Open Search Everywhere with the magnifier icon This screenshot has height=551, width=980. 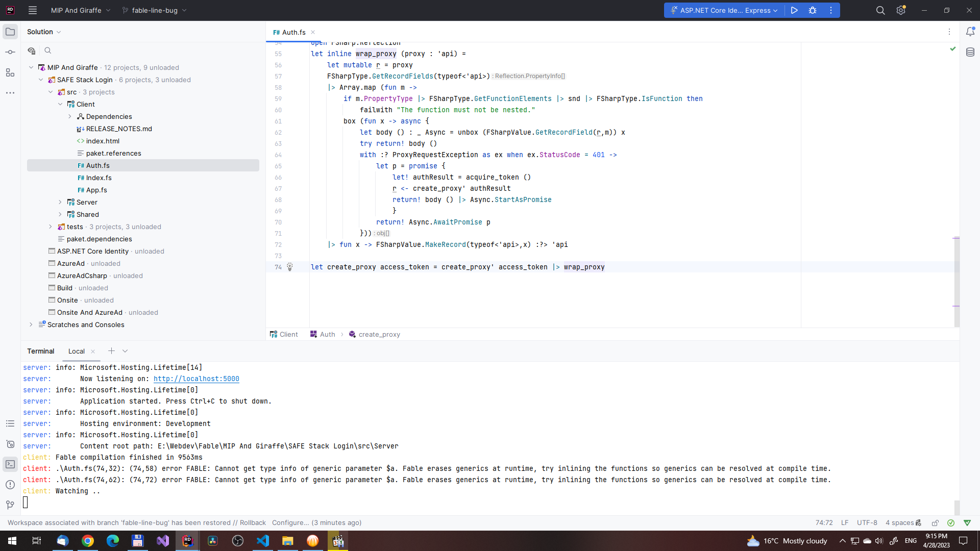coord(880,10)
